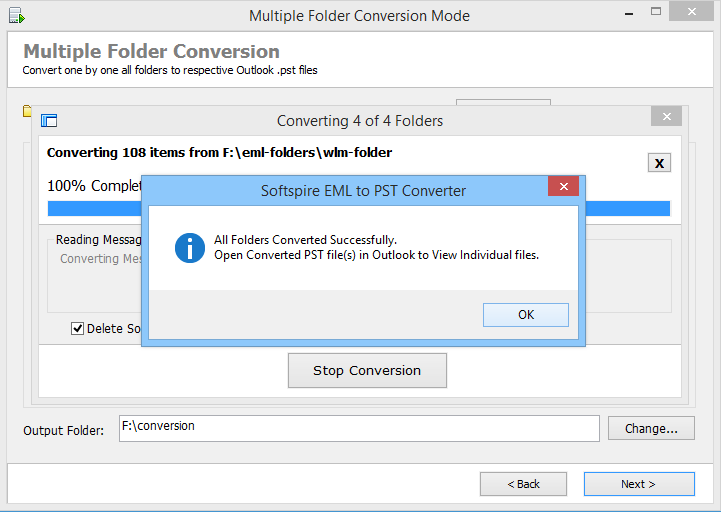Viewport: 721px width, 512px height.
Task: Click the Stop Conversion button
Action: [x=367, y=370]
